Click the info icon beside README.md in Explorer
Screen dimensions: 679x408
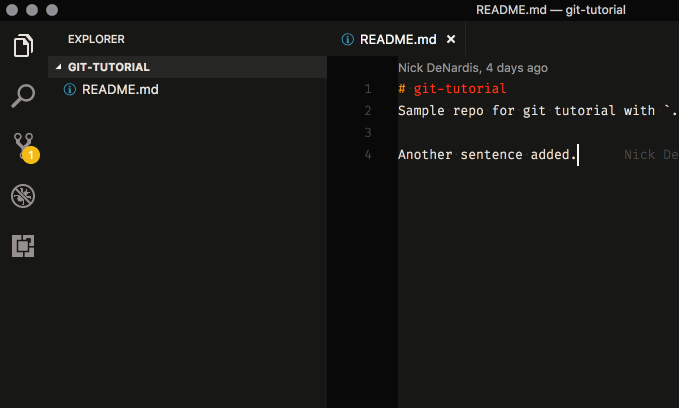pos(70,90)
